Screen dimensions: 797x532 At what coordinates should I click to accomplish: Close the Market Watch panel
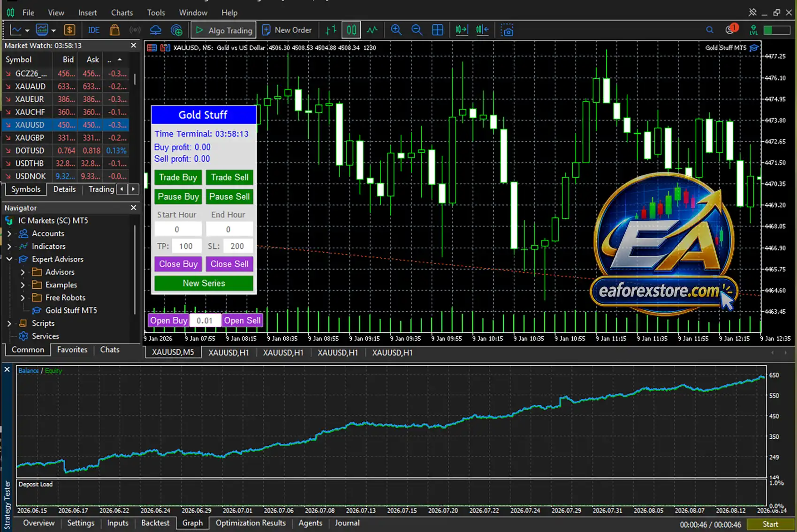click(134, 45)
